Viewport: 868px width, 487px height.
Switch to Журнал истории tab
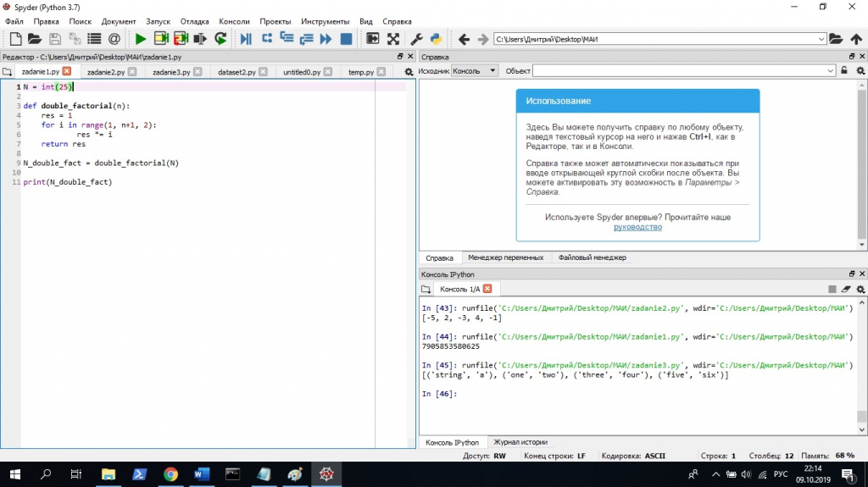click(520, 442)
